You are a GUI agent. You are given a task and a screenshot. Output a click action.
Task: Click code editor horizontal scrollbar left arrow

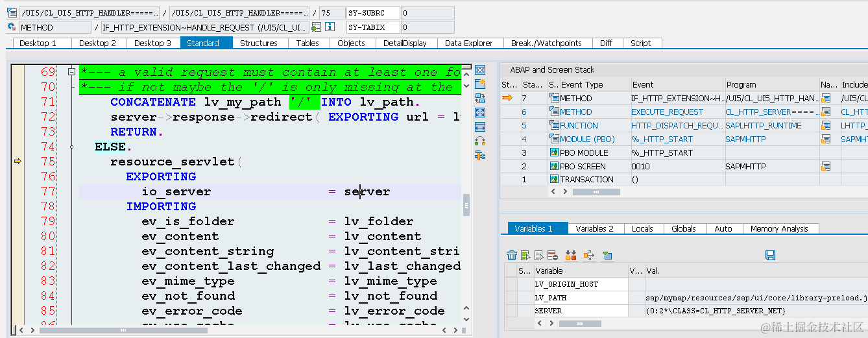(21, 330)
